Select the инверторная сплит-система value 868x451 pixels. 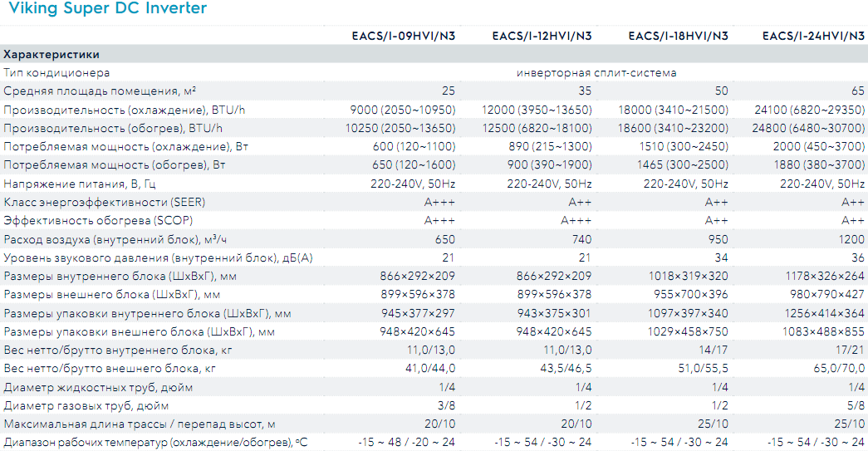pyautogui.click(x=596, y=73)
